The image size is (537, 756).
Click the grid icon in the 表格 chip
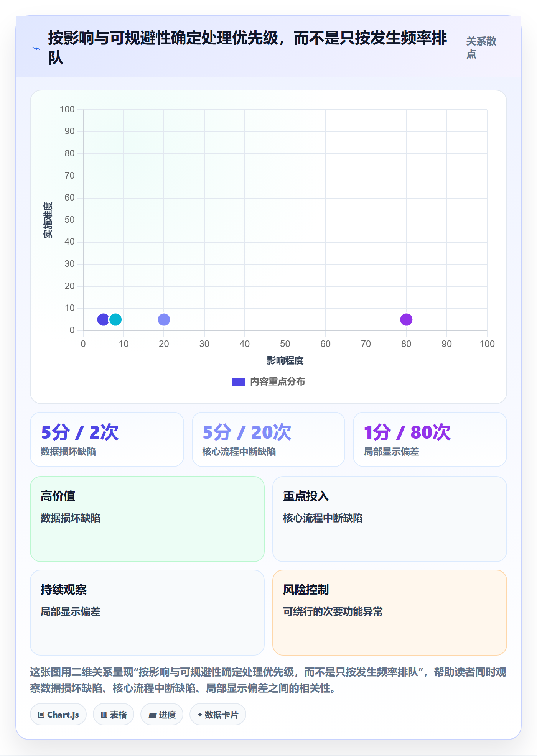click(104, 715)
